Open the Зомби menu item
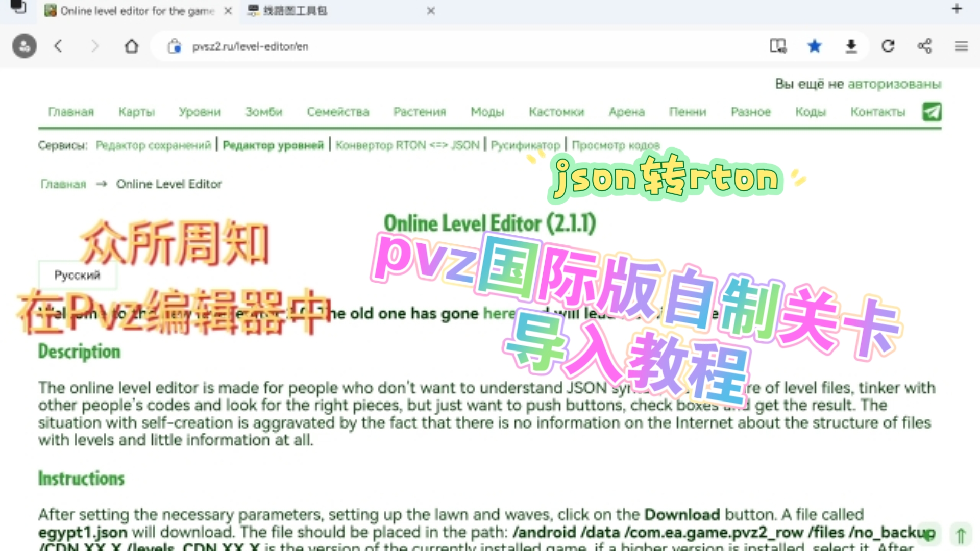 (x=263, y=112)
